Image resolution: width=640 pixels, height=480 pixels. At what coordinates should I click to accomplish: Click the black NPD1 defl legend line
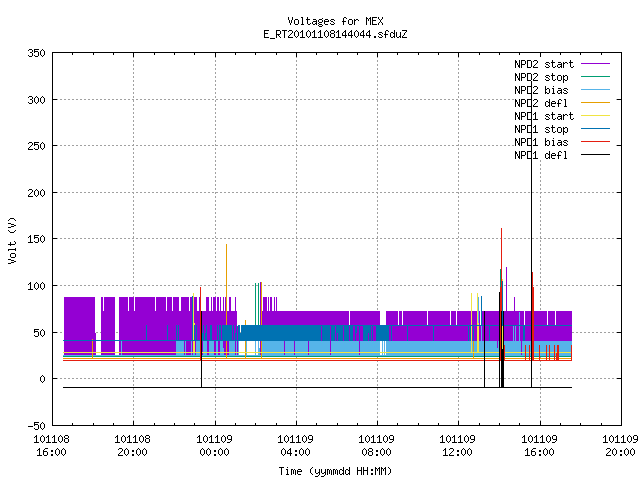[596, 155]
